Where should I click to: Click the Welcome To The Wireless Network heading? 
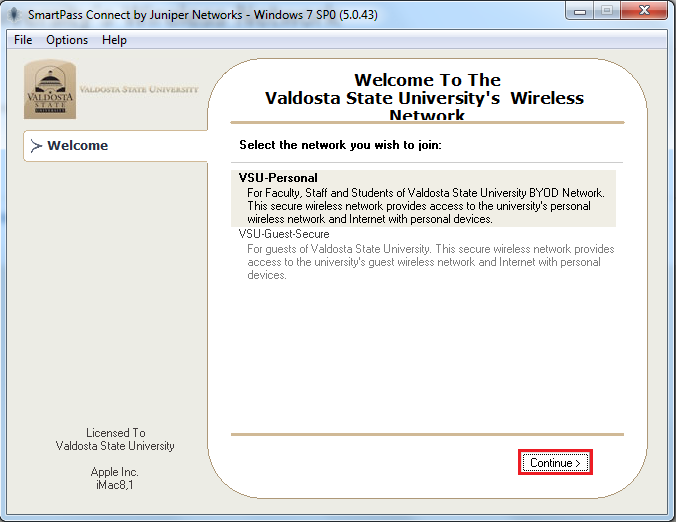426,97
